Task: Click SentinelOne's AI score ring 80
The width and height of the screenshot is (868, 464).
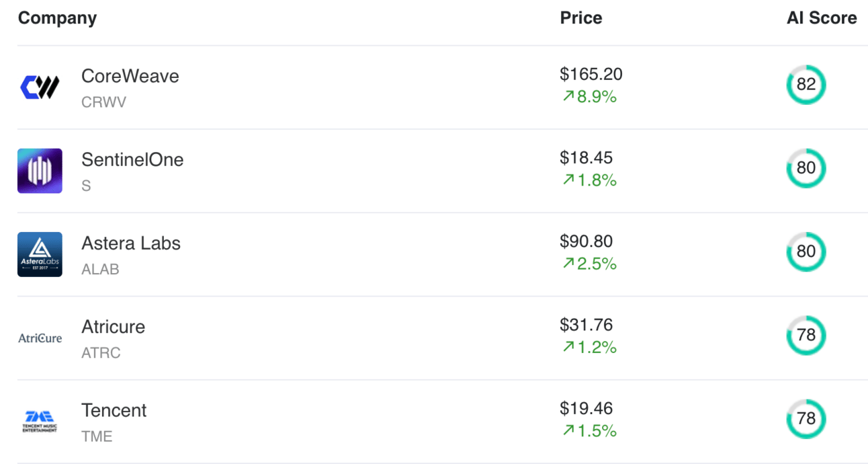Action: 806,168
